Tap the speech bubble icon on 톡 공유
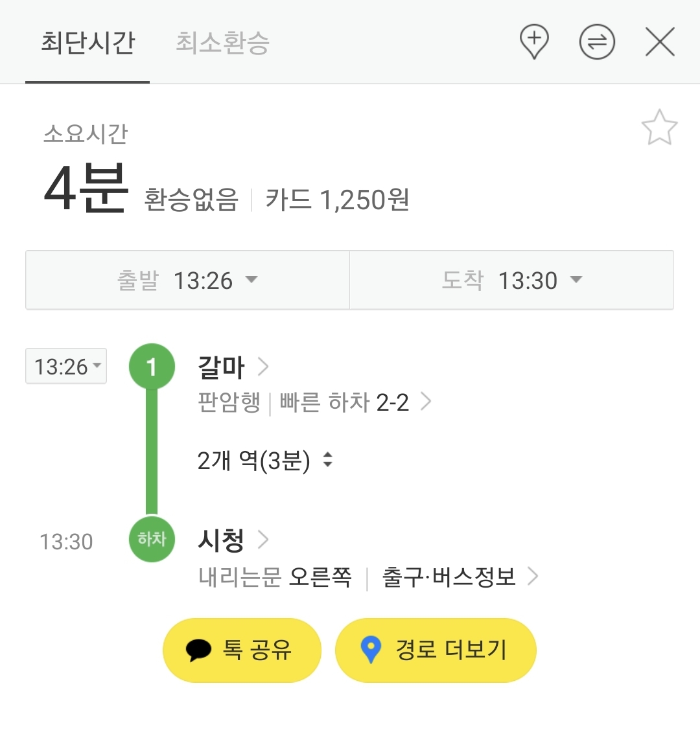 199,650
